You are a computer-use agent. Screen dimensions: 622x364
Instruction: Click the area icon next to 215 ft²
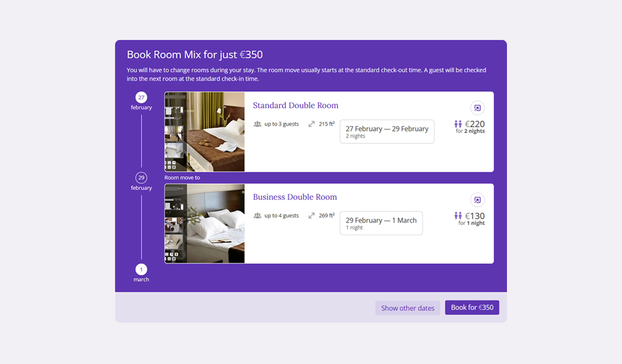311,124
